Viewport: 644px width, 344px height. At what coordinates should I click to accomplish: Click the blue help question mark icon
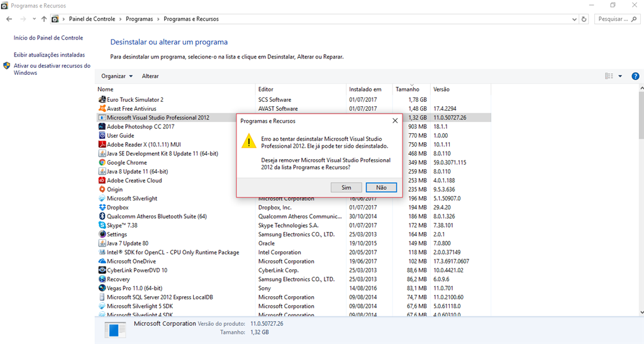click(635, 76)
